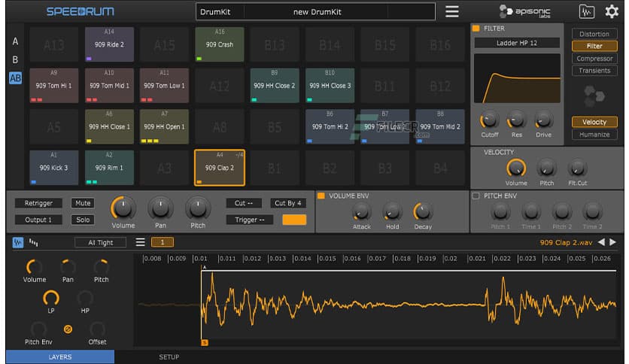The height and width of the screenshot is (364, 629).
Task: Select the 909 Tom Hi 1 pad
Action: click(x=53, y=86)
